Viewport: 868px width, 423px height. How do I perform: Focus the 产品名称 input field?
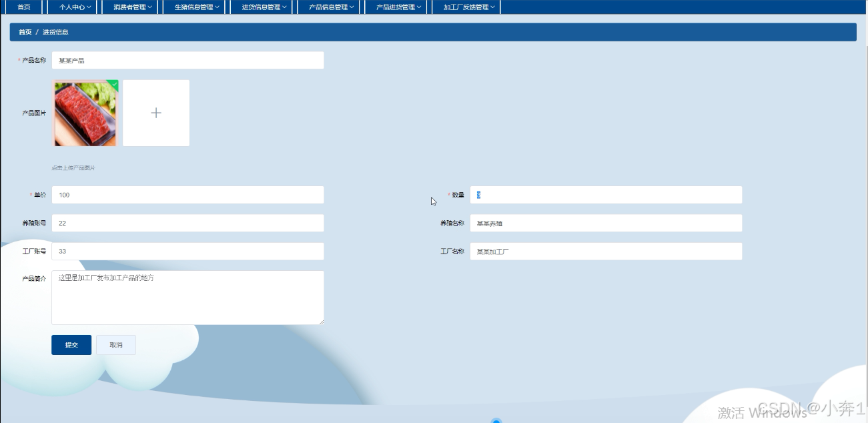(187, 60)
